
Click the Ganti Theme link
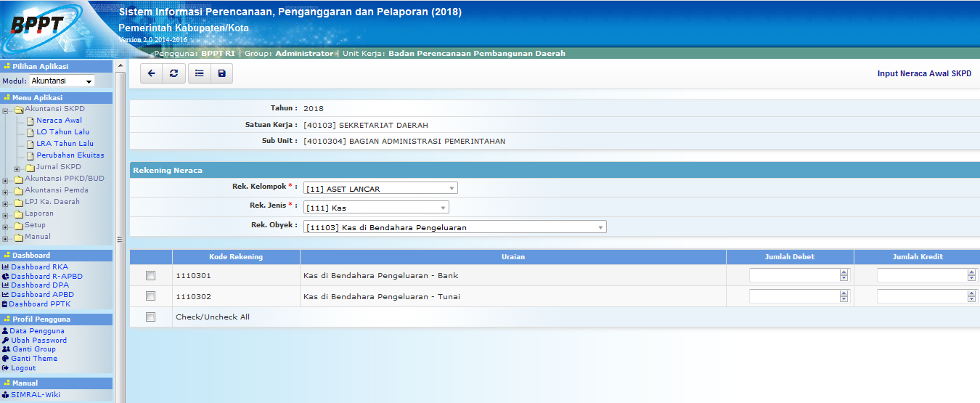pos(33,359)
